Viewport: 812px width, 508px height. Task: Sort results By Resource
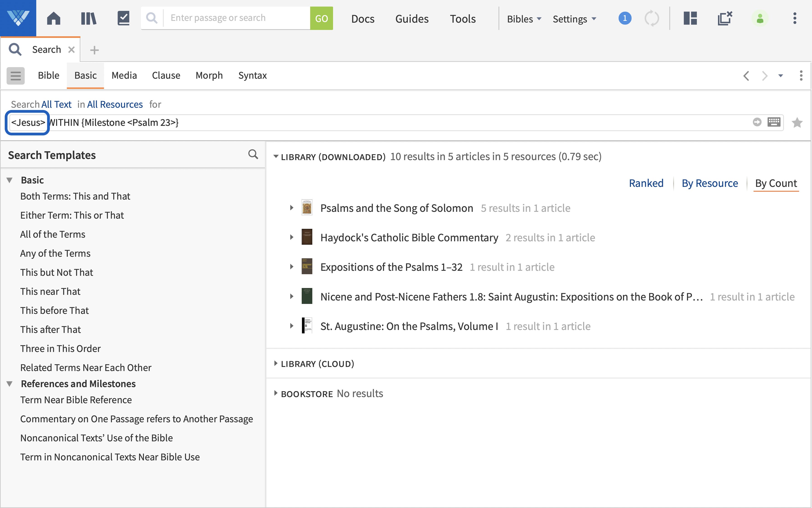(710, 183)
